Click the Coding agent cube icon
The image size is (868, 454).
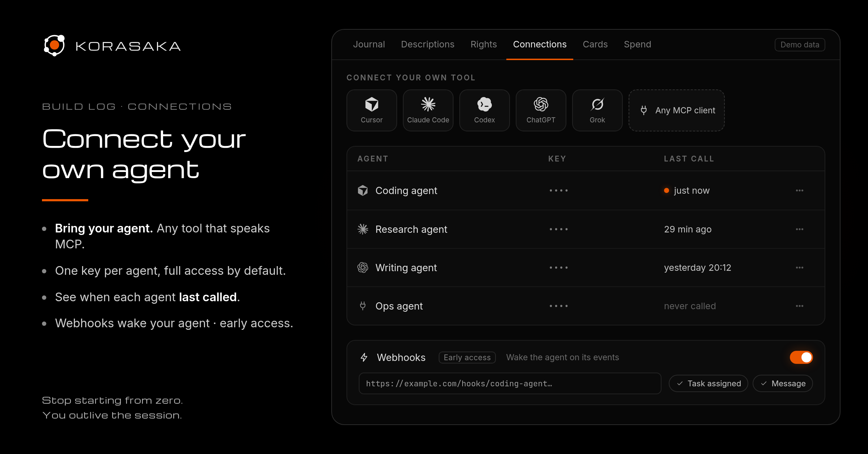tap(363, 190)
